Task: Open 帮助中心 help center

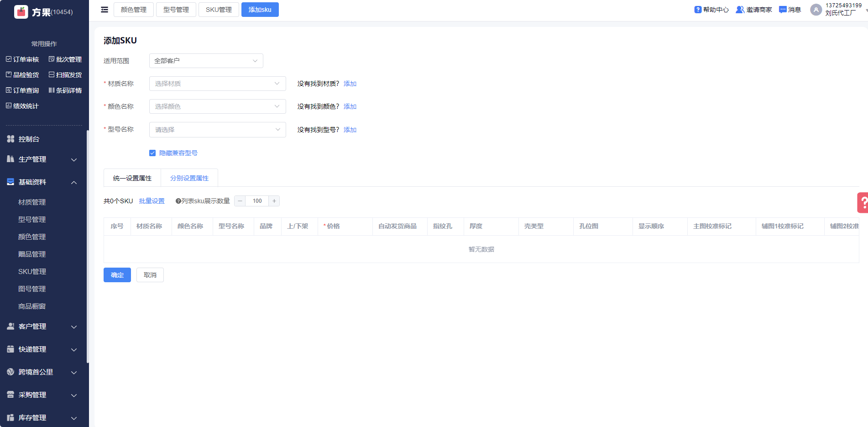Action: pyautogui.click(x=711, y=10)
